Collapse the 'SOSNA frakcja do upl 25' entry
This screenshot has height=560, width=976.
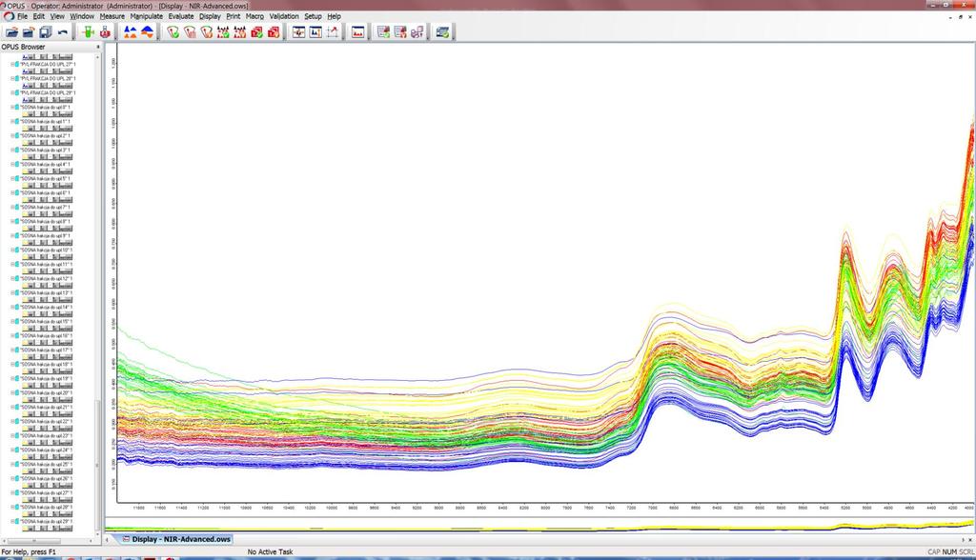tap(12, 464)
